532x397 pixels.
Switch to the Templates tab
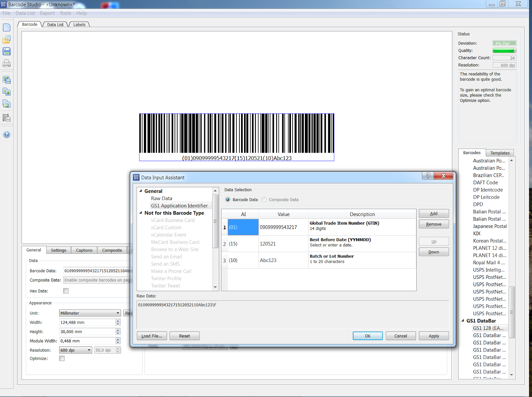tap(500, 153)
